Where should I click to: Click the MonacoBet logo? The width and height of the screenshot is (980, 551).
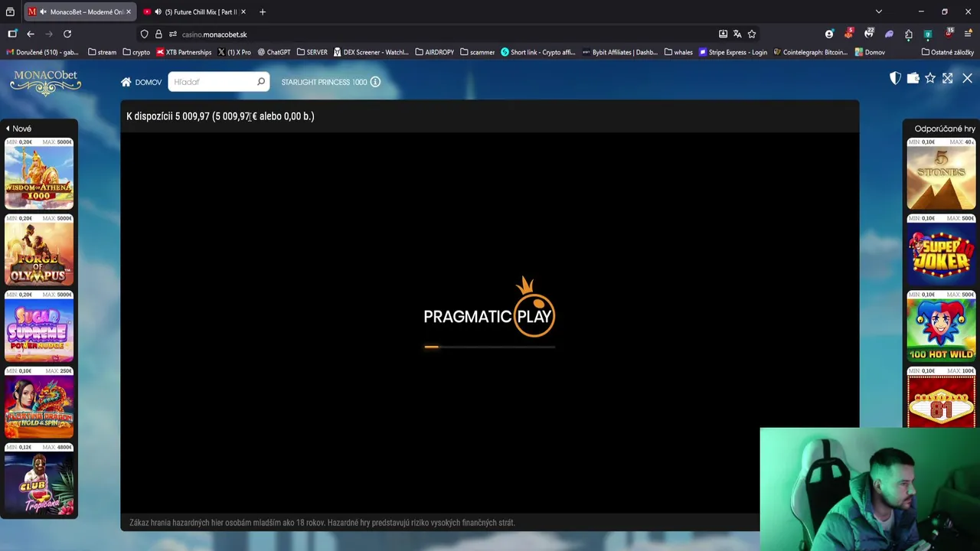(45, 82)
